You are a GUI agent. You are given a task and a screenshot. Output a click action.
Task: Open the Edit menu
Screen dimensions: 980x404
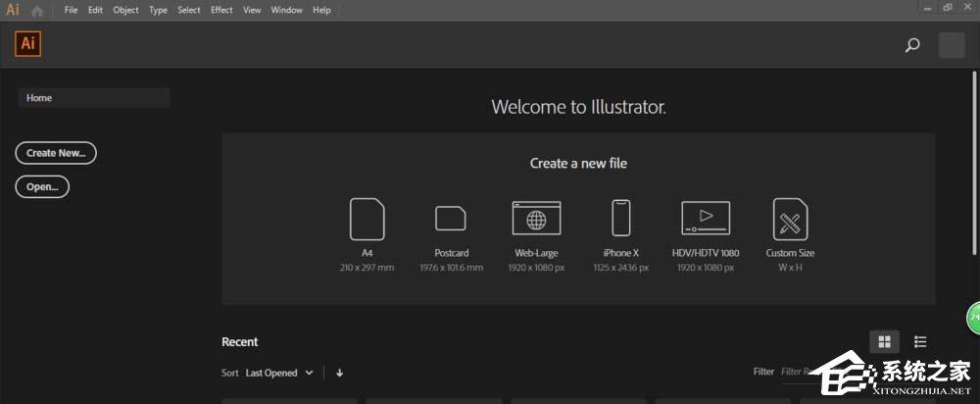(x=95, y=10)
